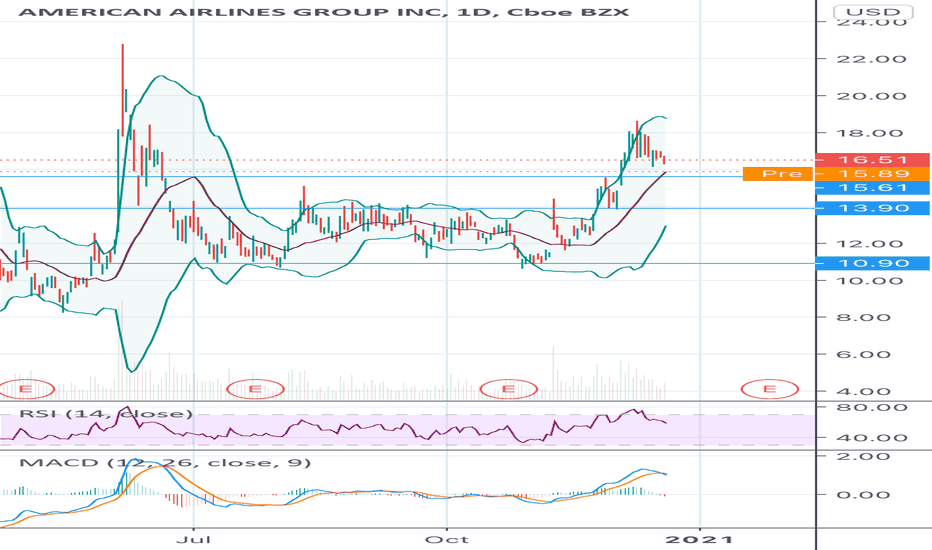Click the USD currency button
The height and width of the screenshot is (550, 932).
[873, 11]
